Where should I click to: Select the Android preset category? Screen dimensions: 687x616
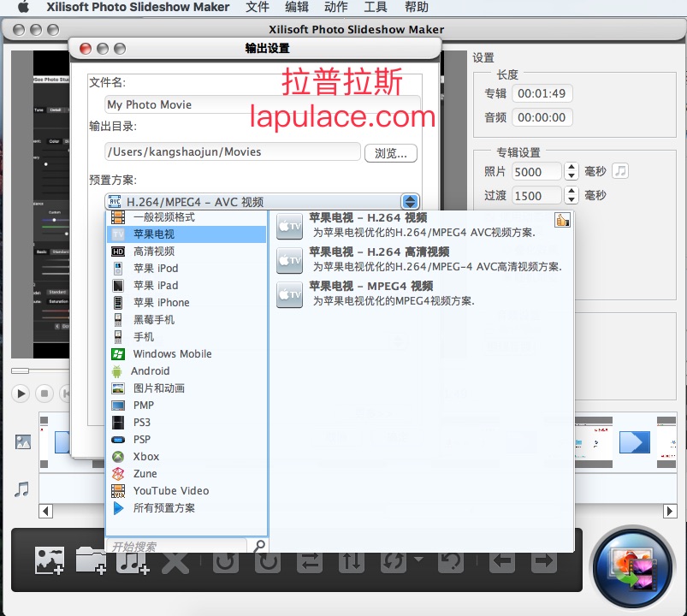151,371
